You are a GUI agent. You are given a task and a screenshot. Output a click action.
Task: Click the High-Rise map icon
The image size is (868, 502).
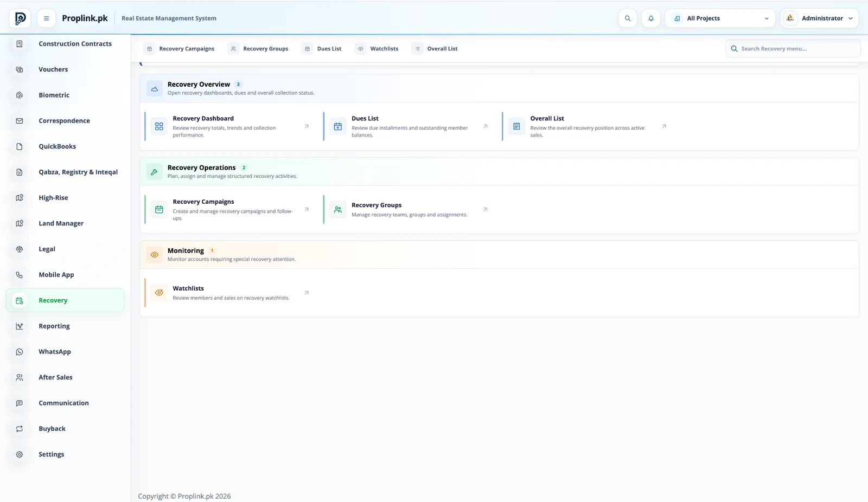[x=20, y=198]
